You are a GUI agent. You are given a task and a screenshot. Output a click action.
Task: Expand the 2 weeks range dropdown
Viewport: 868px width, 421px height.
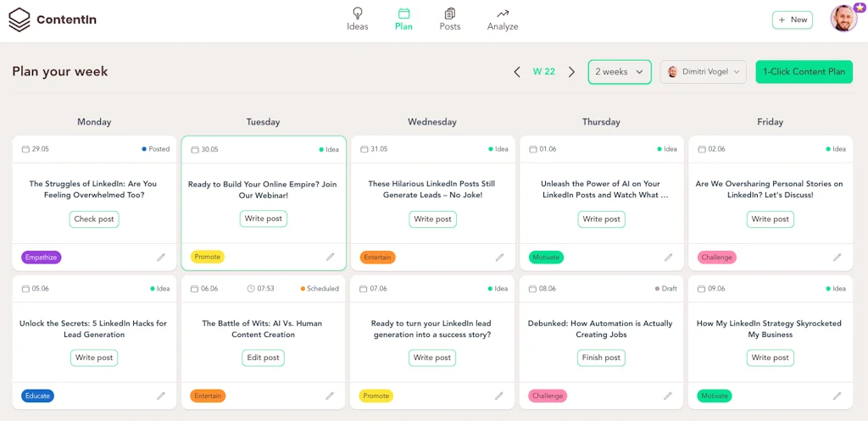tap(620, 72)
